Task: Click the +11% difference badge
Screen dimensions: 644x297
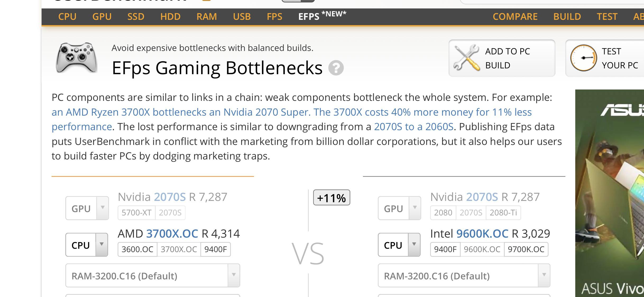Action: 332,198
